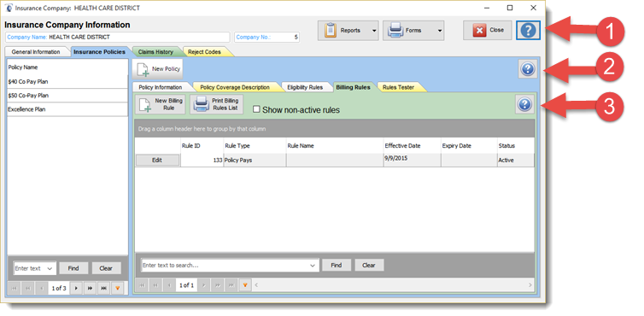Select the $40 Co Pay Plan policy
The height and width of the screenshot is (316, 644).
click(67, 81)
